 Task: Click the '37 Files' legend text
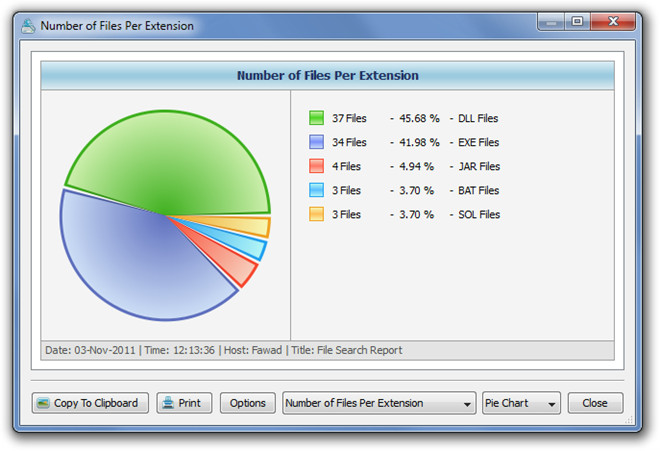349,118
